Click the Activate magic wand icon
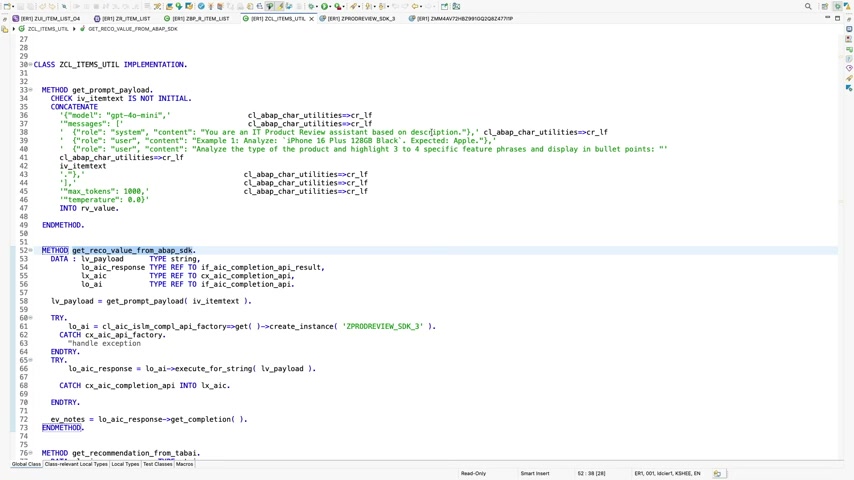 (x=211, y=7)
